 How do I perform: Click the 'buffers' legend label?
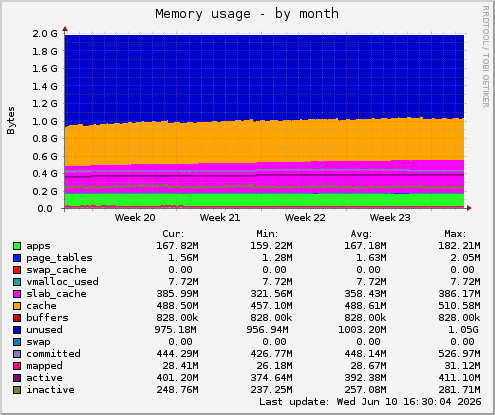47,318
